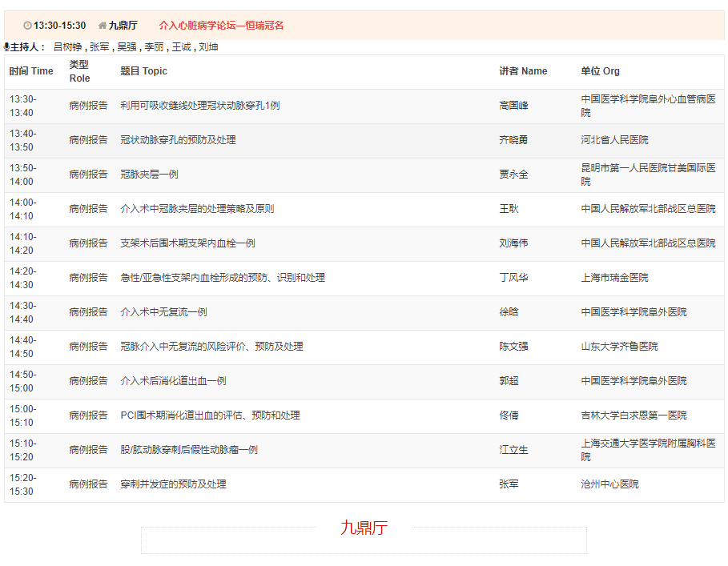Select the 14:00-14:10 time cell
Screen dimensions: 728x566
coord(23,209)
